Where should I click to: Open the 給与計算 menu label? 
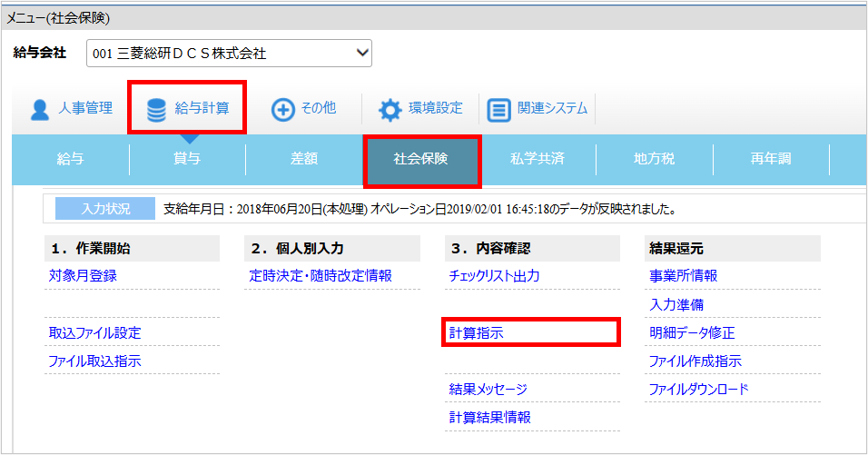(x=202, y=108)
